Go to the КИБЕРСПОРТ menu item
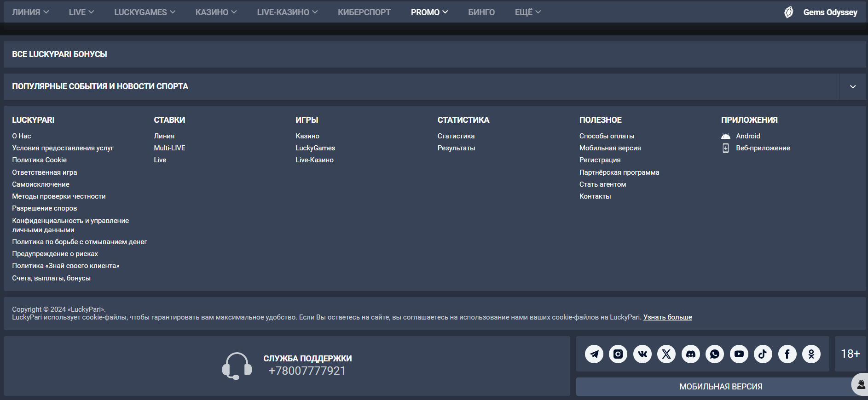The width and height of the screenshot is (868, 400). 364,12
